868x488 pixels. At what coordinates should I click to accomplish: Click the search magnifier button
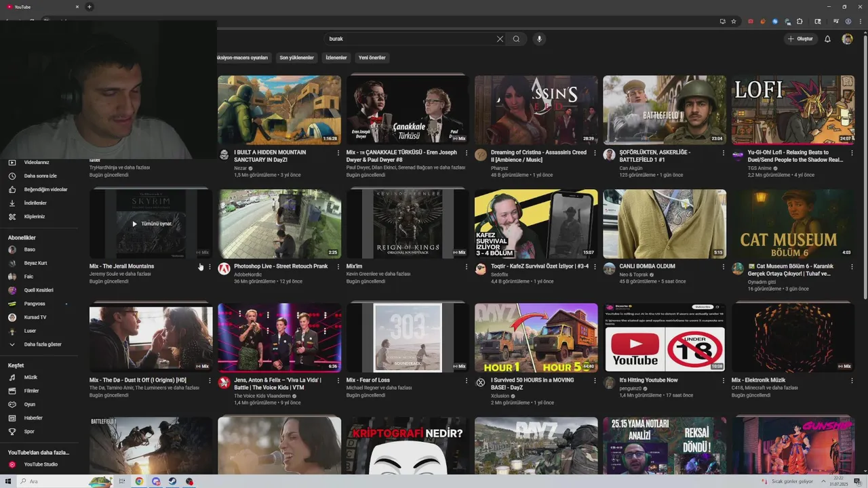pos(516,39)
